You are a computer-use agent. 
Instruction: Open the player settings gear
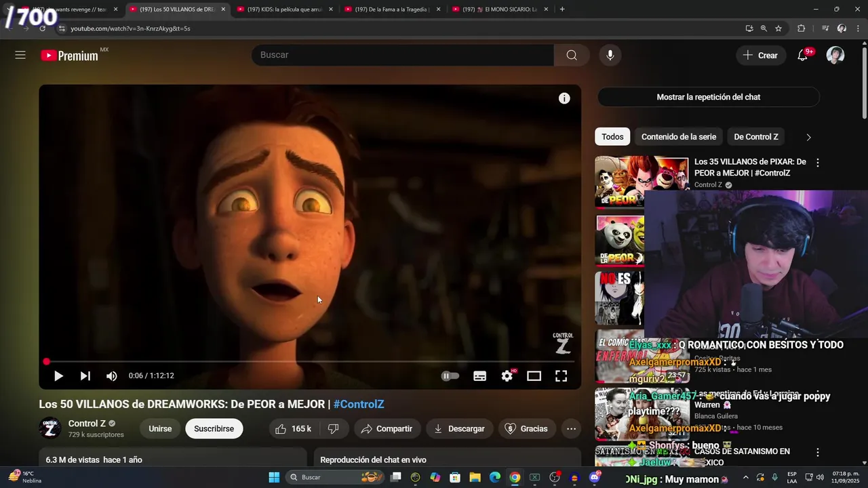coord(507,375)
